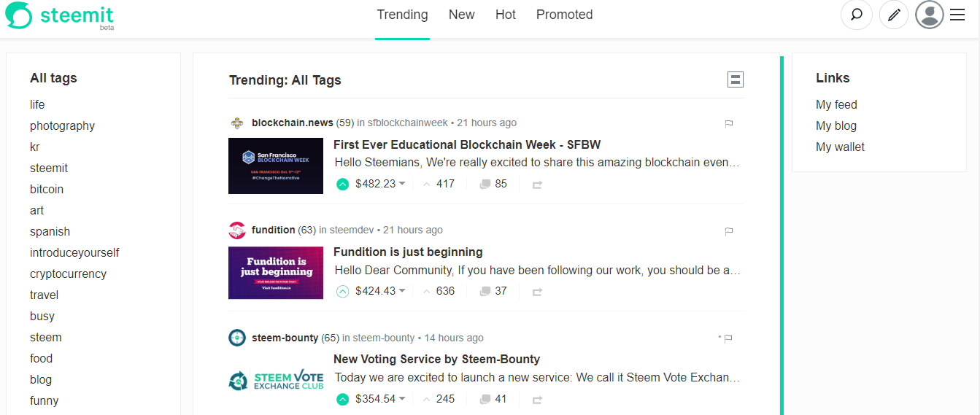This screenshot has height=415, width=980.
Task: Select the photography tag
Action: click(62, 125)
